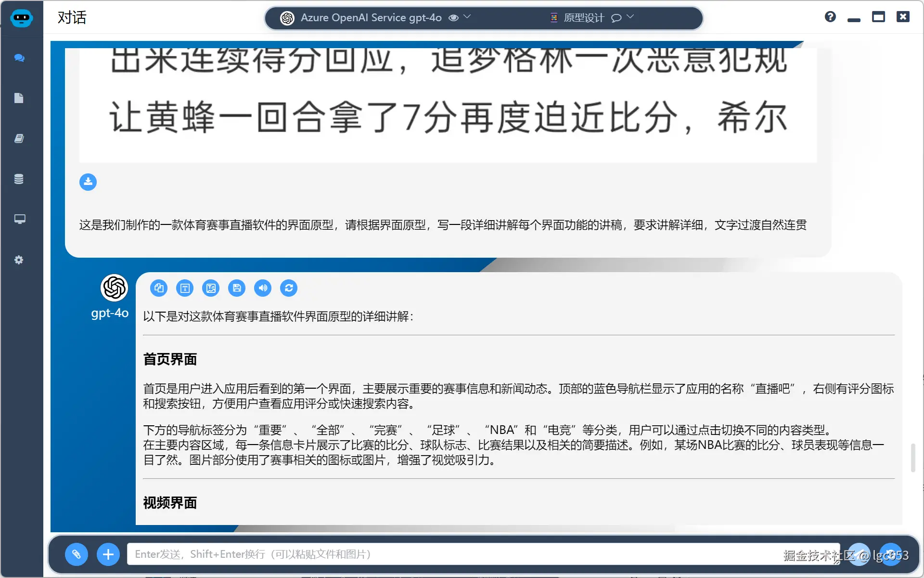Open the settings gear in the sidebar
Image resolution: width=924 pixels, height=578 pixels.
tap(19, 260)
